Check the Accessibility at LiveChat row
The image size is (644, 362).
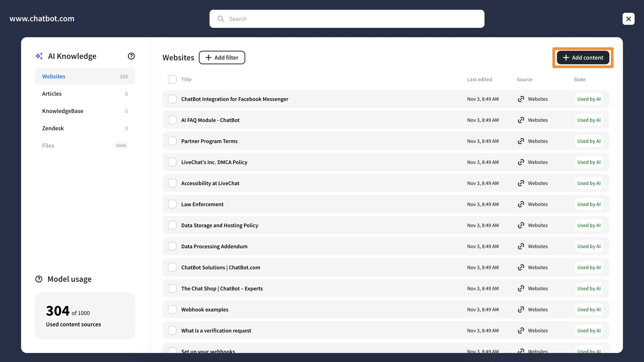[172, 183]
